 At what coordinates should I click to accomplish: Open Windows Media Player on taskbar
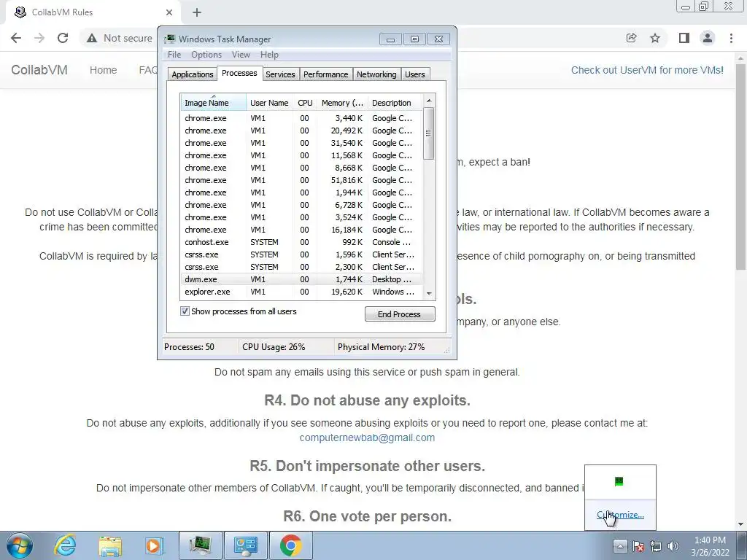(x=153, y=545)
